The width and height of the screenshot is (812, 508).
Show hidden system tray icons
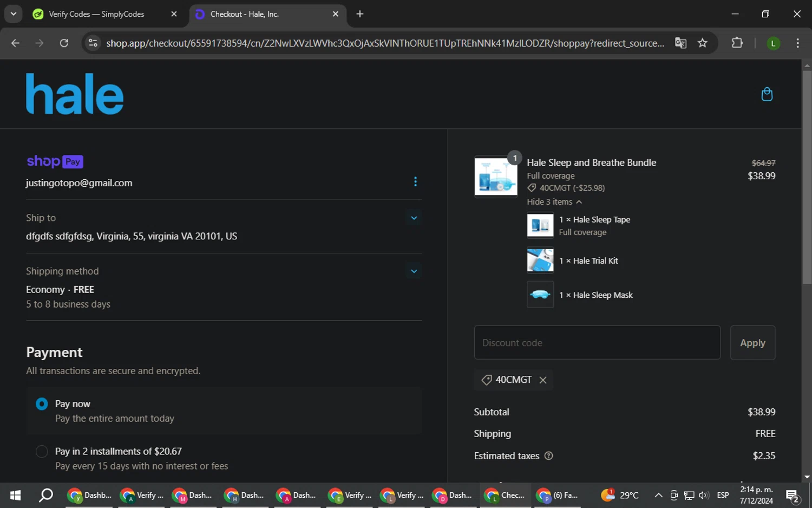(658, 495)
